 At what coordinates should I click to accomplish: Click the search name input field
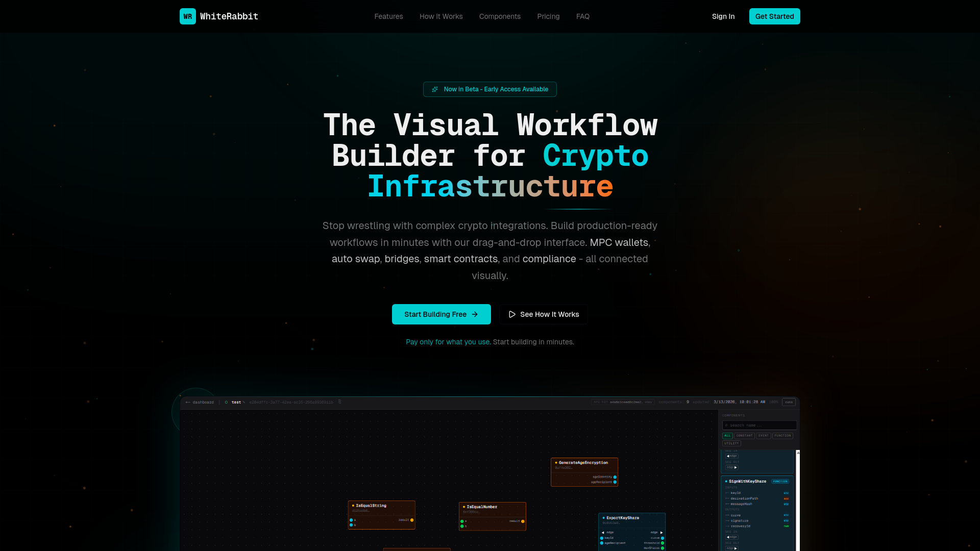coord(759,425)
